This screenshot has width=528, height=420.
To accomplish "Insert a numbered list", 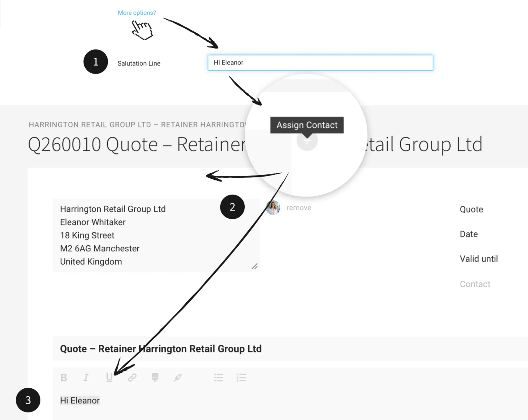I will (241, 378).
